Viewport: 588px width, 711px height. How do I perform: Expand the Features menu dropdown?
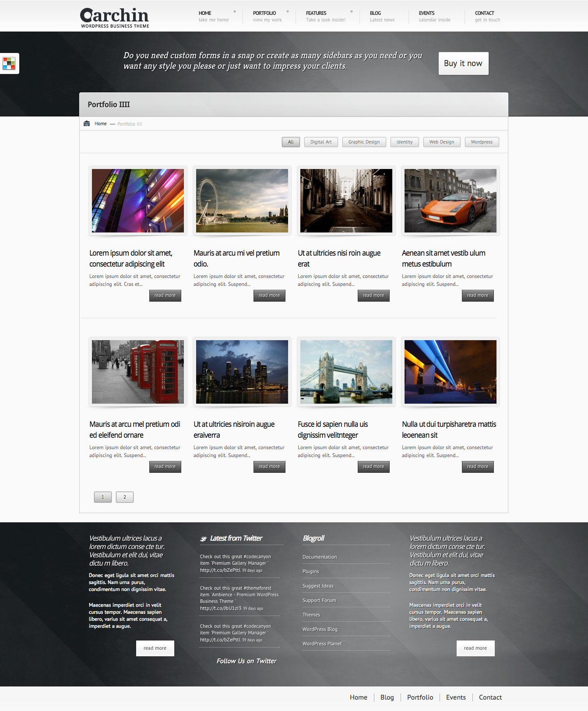click(352, 12)
